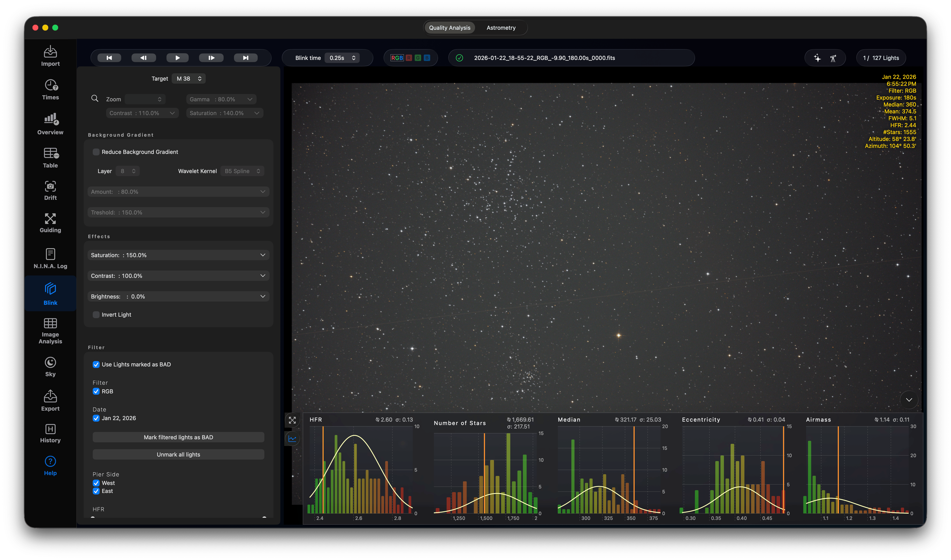This screenshot has height=560, width=951.
Task: Open the Table view
Action: (x=50, y=158)
